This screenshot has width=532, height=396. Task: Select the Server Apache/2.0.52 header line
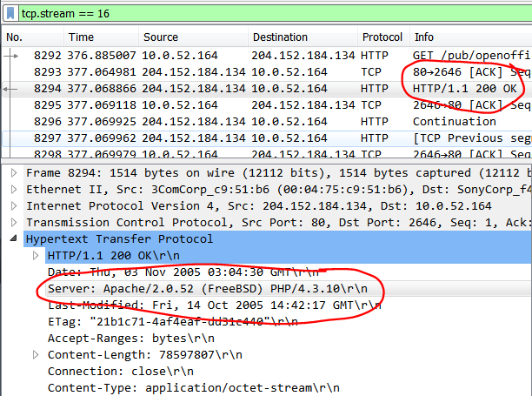tap(208, 289)
